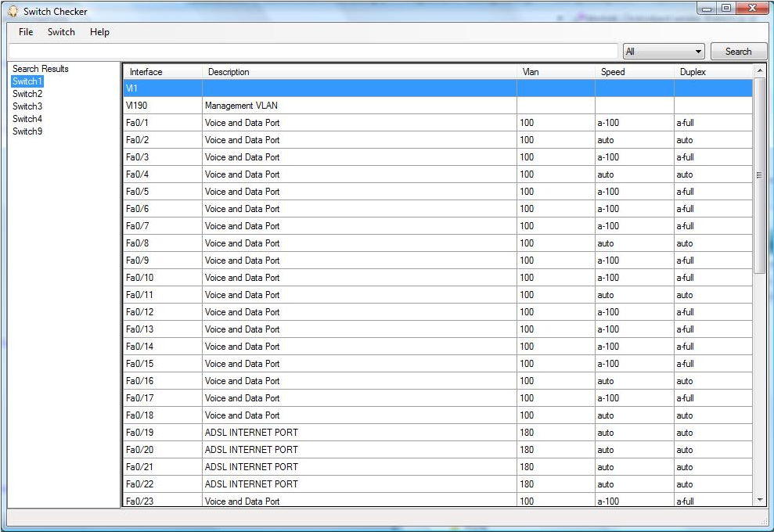Select the Fa0/20 interface cell

coord(163,450)
